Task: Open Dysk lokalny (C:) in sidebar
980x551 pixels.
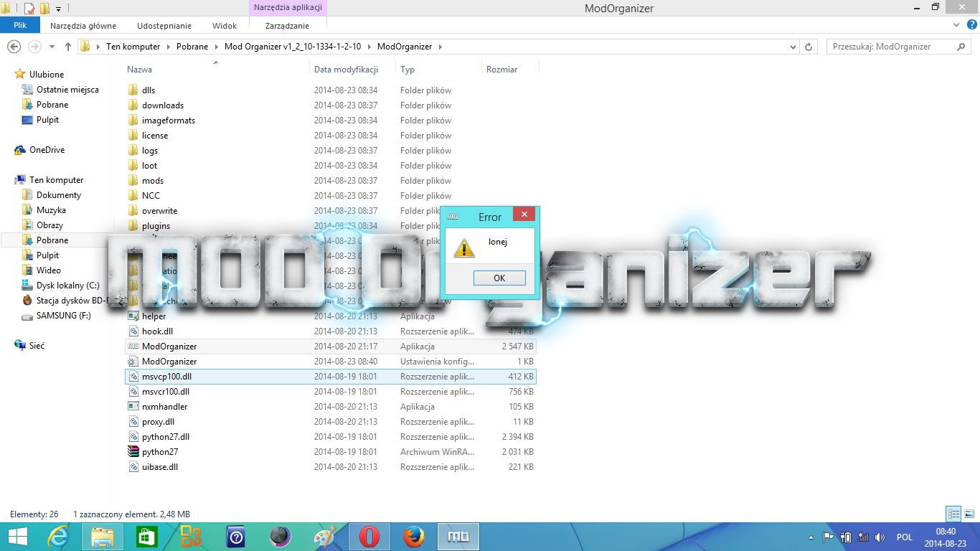Action: [x=67, y=286]
